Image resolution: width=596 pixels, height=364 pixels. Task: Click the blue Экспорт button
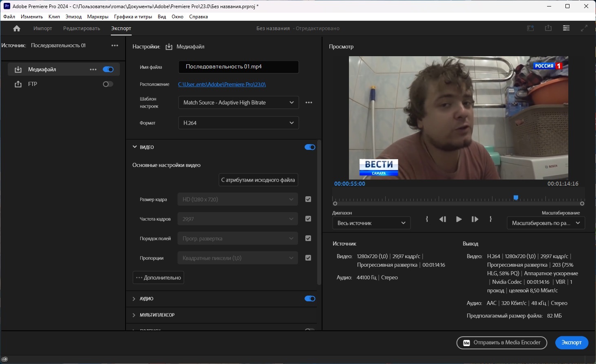pos(572,342)
